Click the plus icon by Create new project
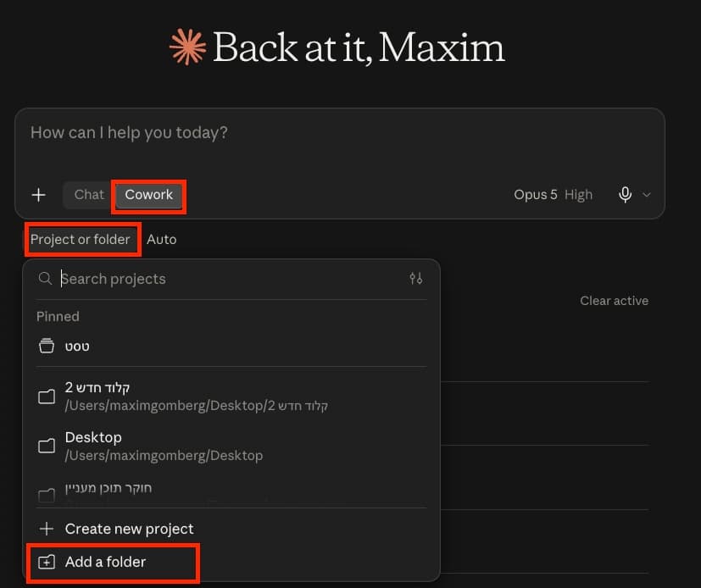Viewport: 701px width, 588px height. (x=47, y=529)
